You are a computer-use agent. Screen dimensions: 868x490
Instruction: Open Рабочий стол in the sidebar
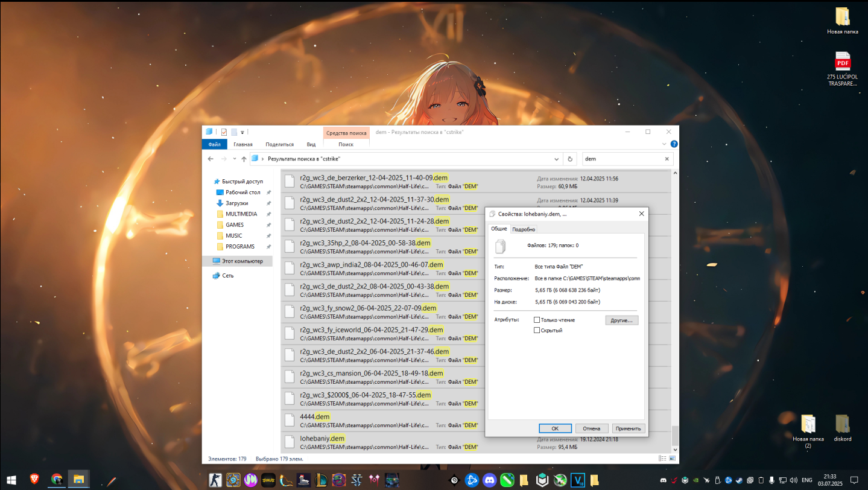tap(243, 192)
